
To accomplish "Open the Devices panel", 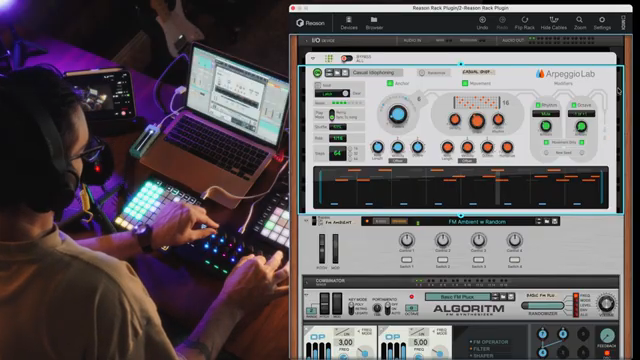I will (349, 23).
